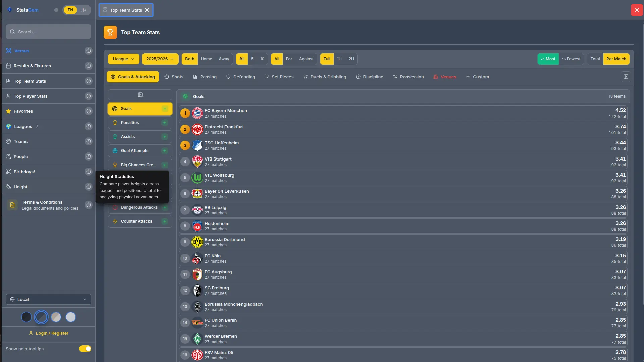Click the help icon beside Top Player Stats
The height and width of the screenshot is (362, 644).
tap(89, 96)
